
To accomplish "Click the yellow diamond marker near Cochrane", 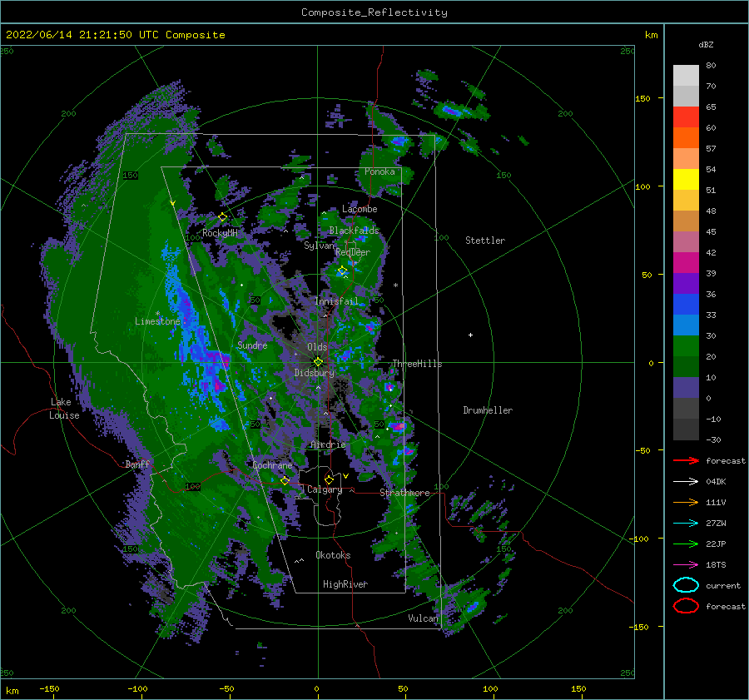I will point(285,481).
